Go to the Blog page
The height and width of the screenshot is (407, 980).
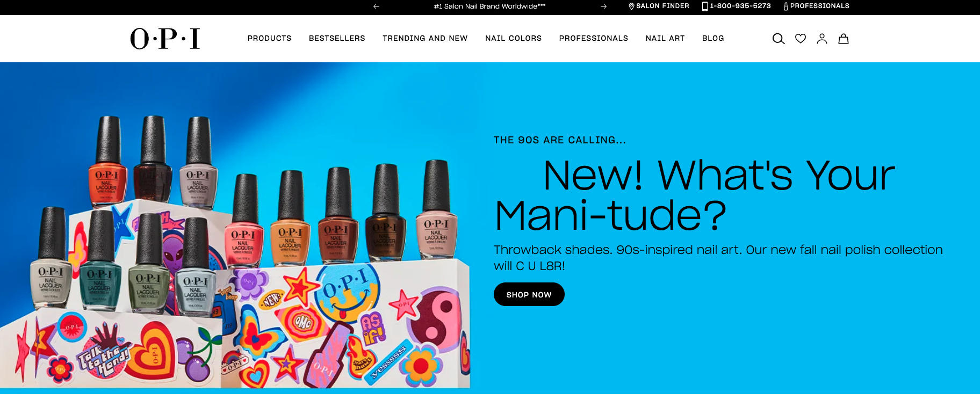(713, 38)
